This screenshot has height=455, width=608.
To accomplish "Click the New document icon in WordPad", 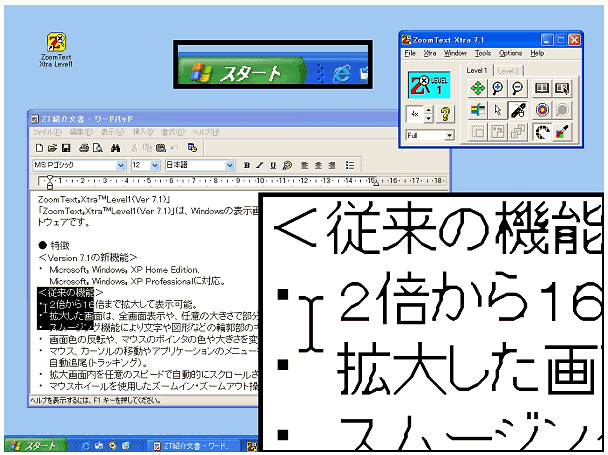I will [39, 148].
